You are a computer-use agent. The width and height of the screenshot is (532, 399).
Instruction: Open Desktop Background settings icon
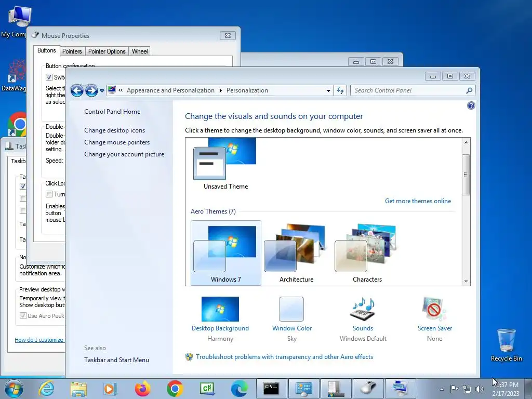point(220,309)
